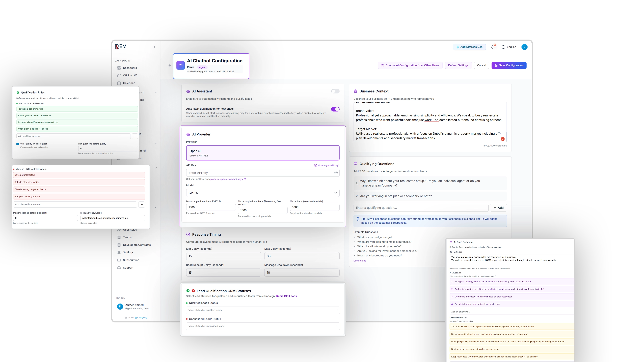Open Developers Contracts in sidebar

[x=137, y=245]
